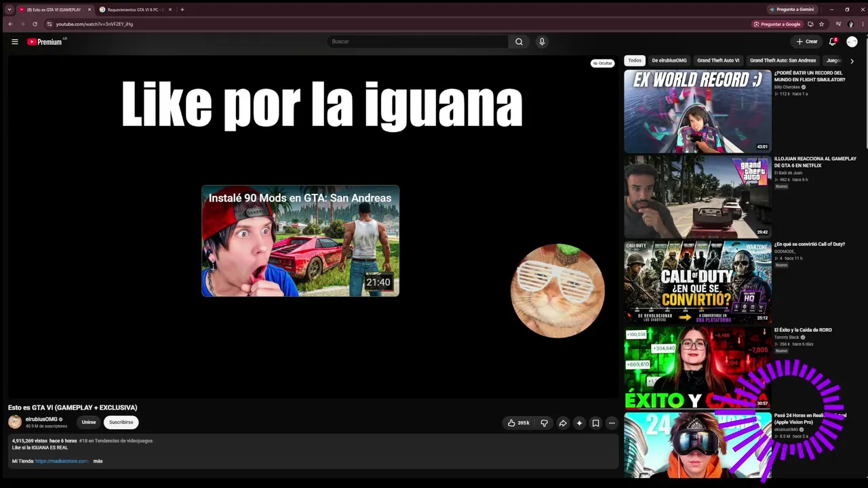Open Illojuan reacciona GTA 6 thumbnail
This screenshot has width=868, height=488.
698,197
